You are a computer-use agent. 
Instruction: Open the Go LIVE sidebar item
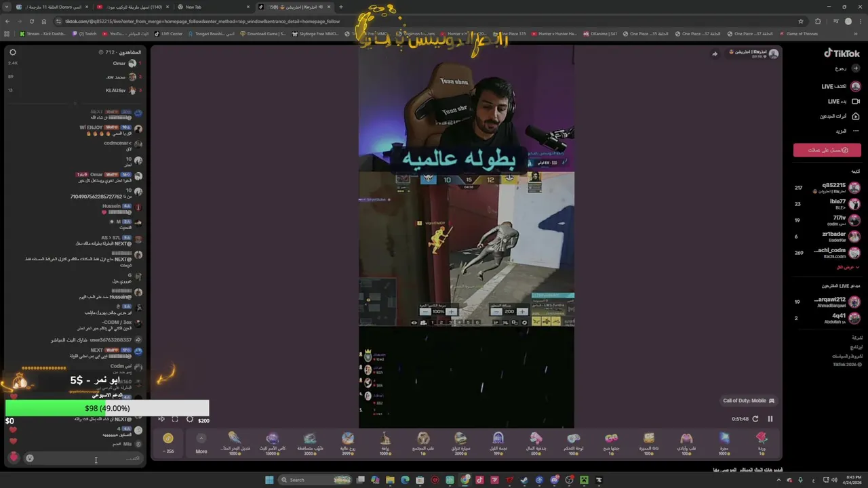pos(844,101)
